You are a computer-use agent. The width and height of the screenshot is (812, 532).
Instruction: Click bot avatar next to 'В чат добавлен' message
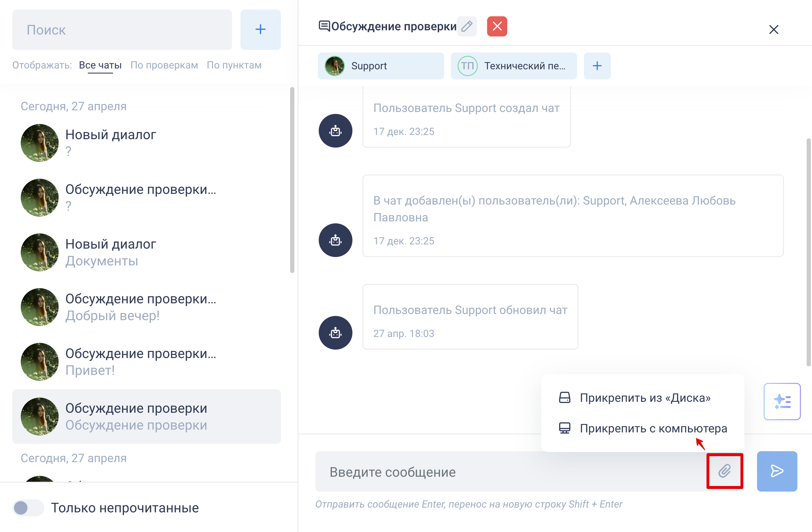[x=335, y=240]
